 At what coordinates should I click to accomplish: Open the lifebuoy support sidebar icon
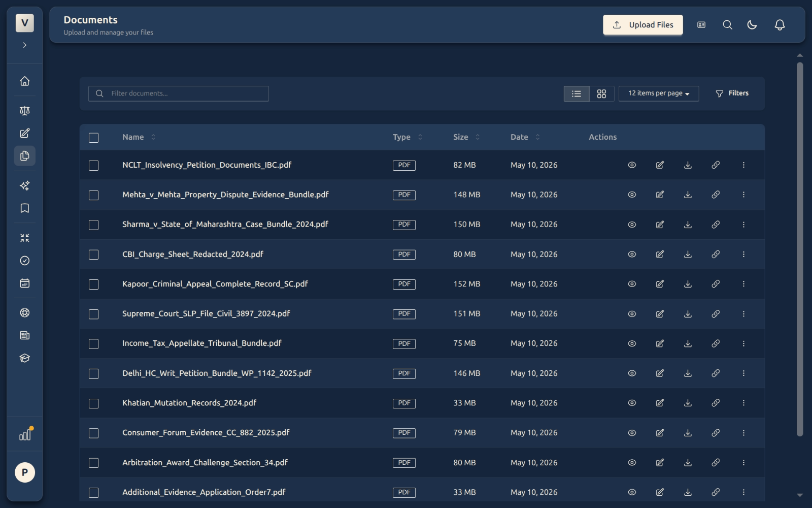point(24,313)
